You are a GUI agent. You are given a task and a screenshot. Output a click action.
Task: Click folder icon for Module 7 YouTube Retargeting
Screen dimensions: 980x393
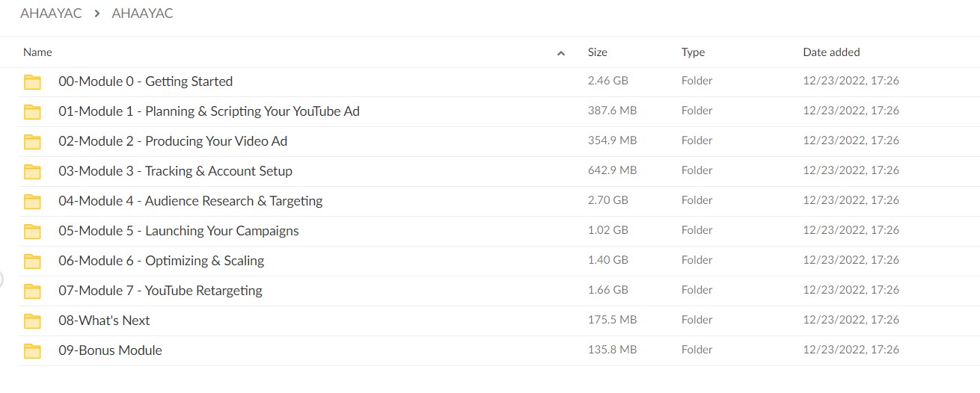(x=32, y=291)
